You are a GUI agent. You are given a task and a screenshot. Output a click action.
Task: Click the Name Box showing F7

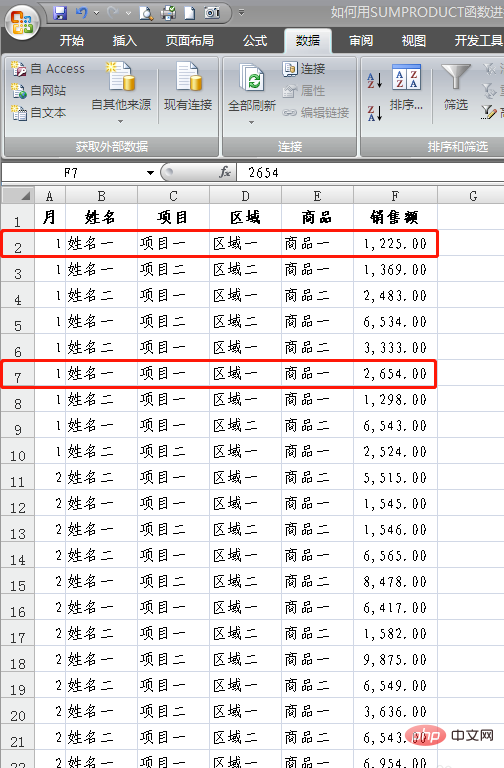73,172
